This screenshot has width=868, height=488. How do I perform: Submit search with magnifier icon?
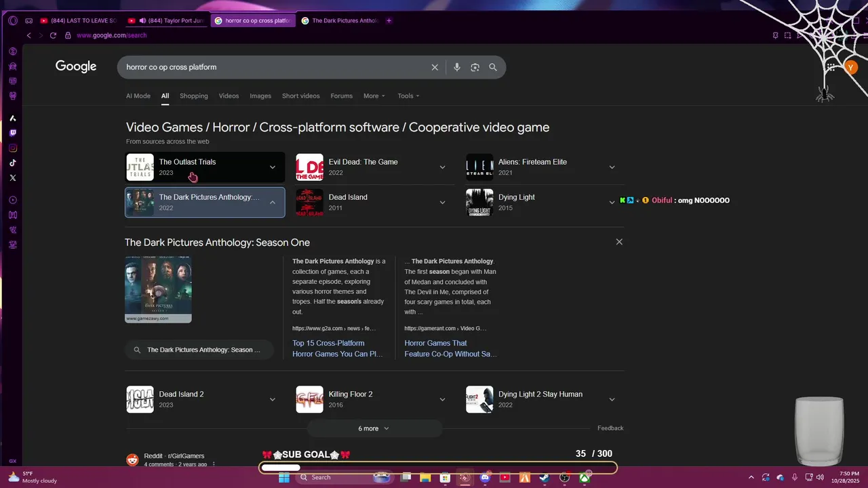493,67
